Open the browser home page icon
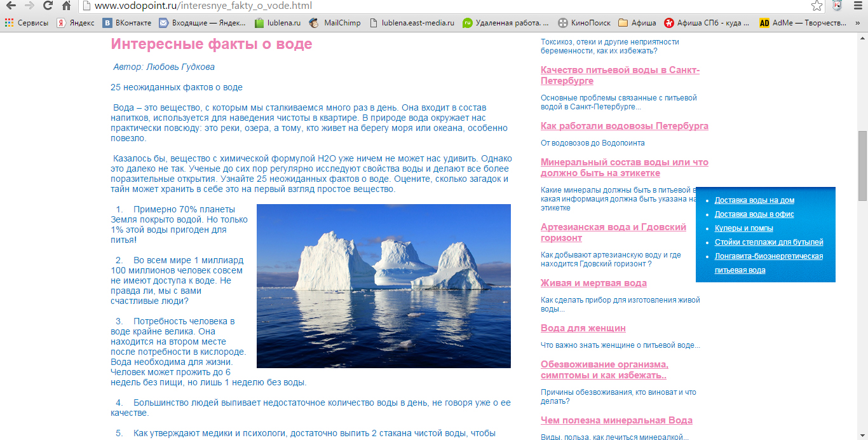The width and height of the screenshot is (868, 440). (x=66, y=6)
